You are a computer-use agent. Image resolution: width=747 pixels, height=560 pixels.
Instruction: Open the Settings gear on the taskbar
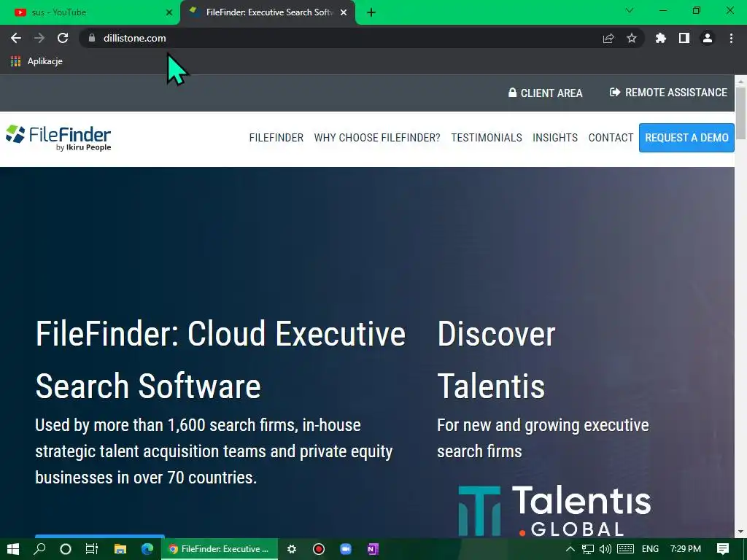(x=292, y=549)
